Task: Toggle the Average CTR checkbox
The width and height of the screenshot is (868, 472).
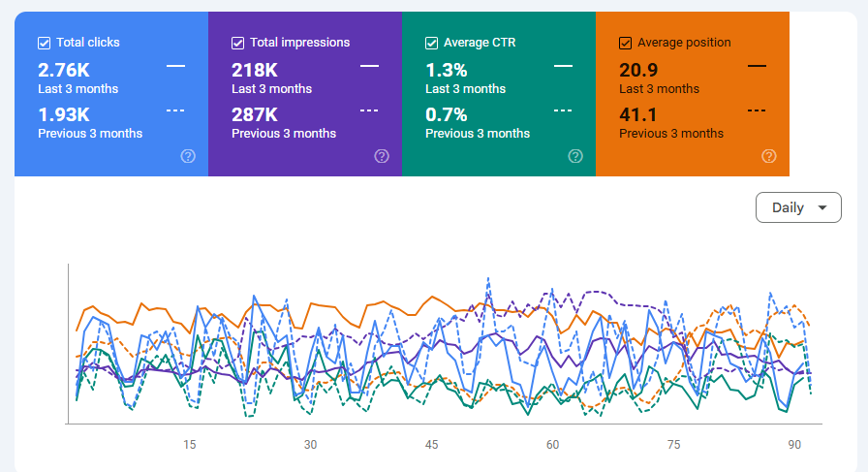Action: [x=432, y=43]
